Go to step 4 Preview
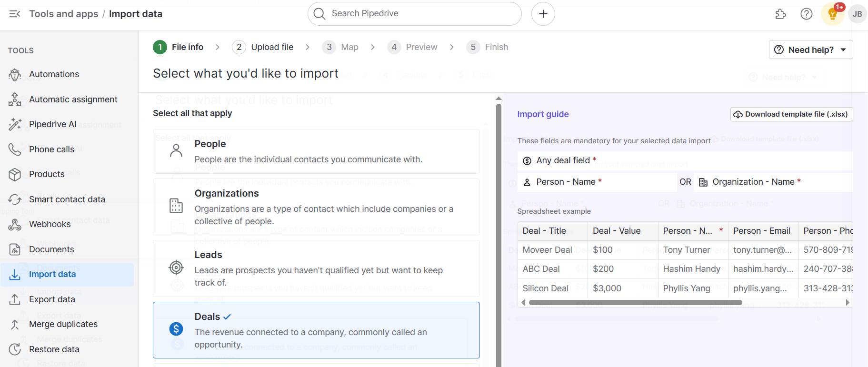The height and width of the screenshot is (367, 868). point(412,47)
